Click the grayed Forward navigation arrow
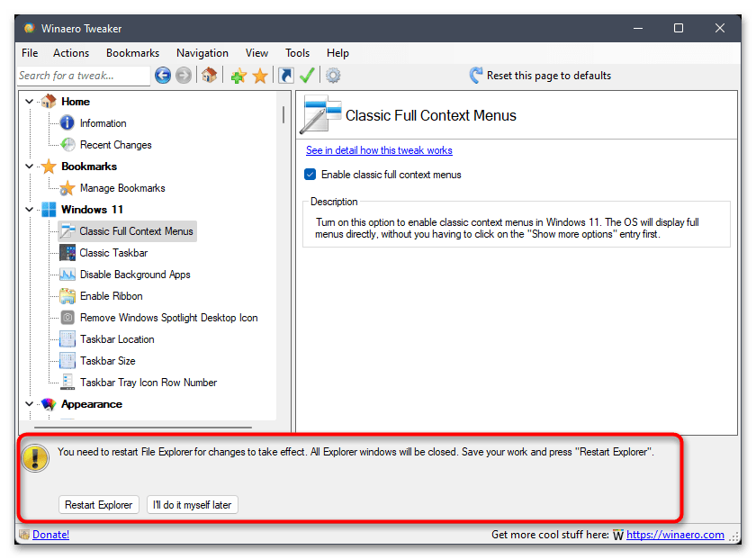This screenshot has height=559, width=756. 184,76
